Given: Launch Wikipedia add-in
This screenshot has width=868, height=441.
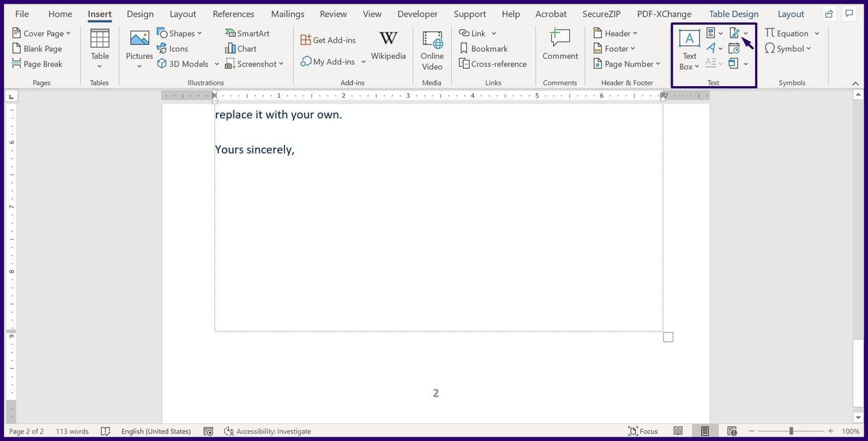Looking at the screenshot, I should pyautogui.click(x=388, y=47).
